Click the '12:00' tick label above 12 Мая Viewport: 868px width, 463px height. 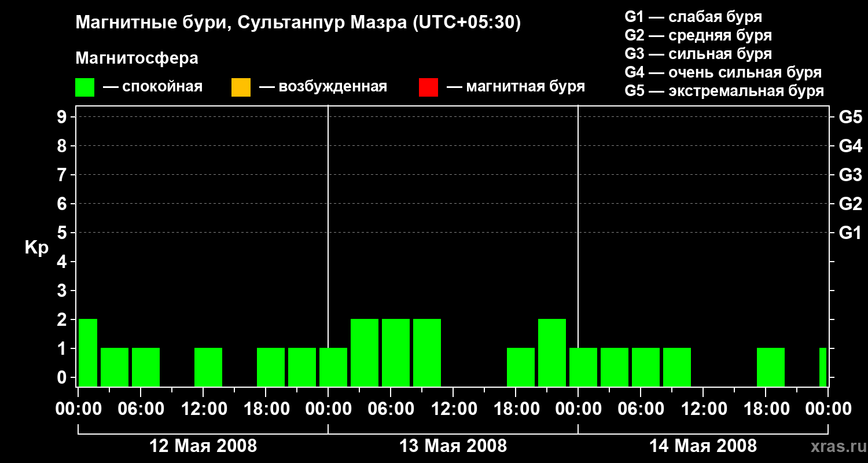coord(203,409)
